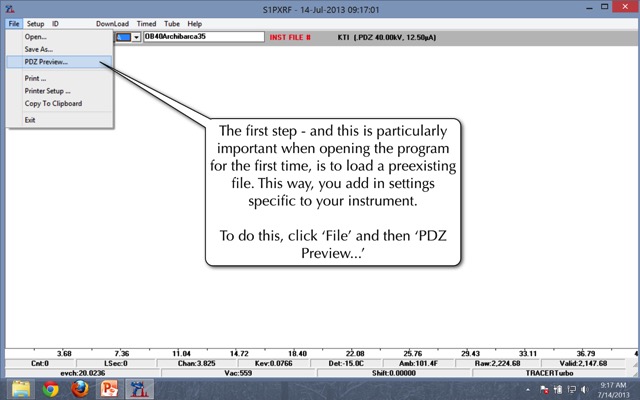Click Shift:0.00000 status cell
Viewport: 640px width, 400px height.
pyautogui.click(x=394, y=373)
